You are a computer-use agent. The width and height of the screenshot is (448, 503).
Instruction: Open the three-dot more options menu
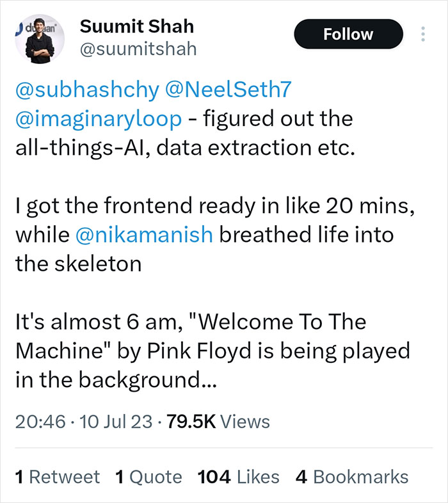point(422,35)
